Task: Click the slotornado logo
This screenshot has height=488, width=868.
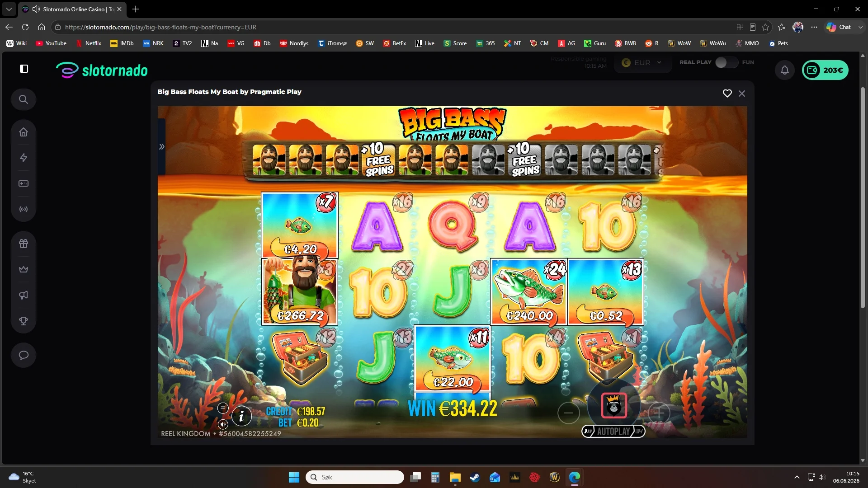Action: tap(102, 70)
